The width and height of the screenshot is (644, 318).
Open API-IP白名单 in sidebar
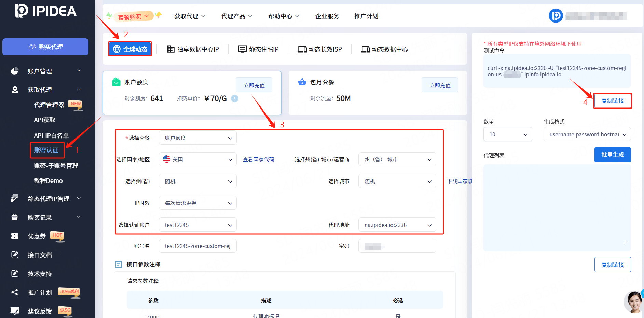[51, 135]
